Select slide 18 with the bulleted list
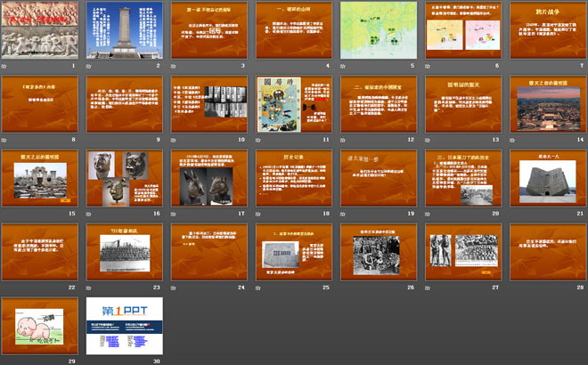The width and height of the screenshot is (588, 365). click(294, 178)
